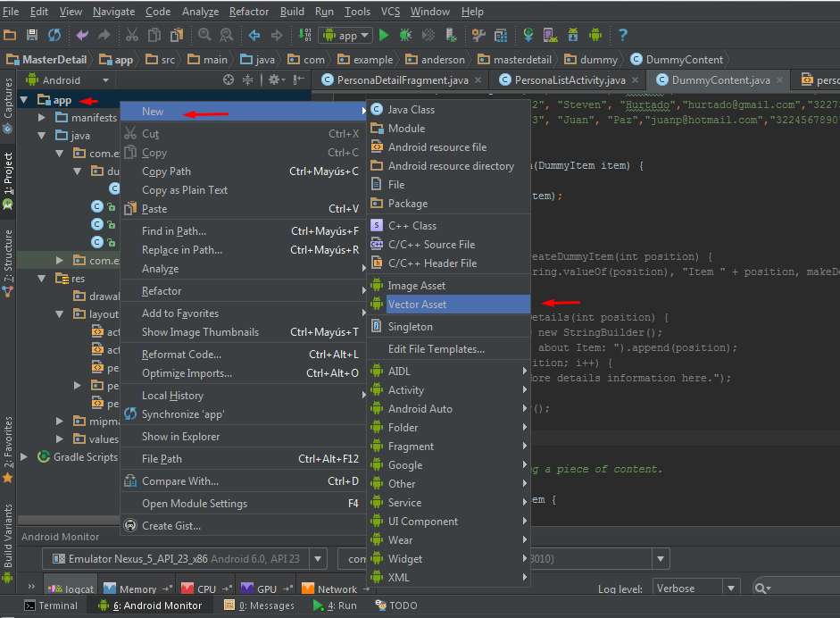Click the green Run app button

pos(384,36)
